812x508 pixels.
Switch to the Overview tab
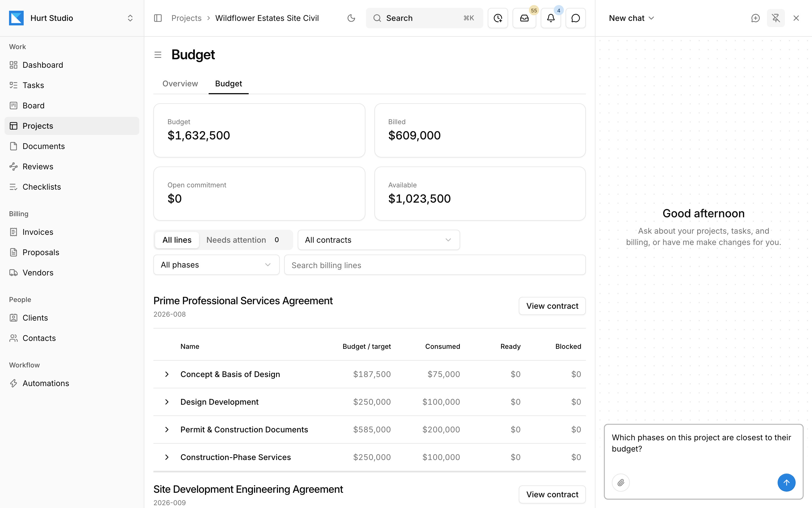coord(180,84)
